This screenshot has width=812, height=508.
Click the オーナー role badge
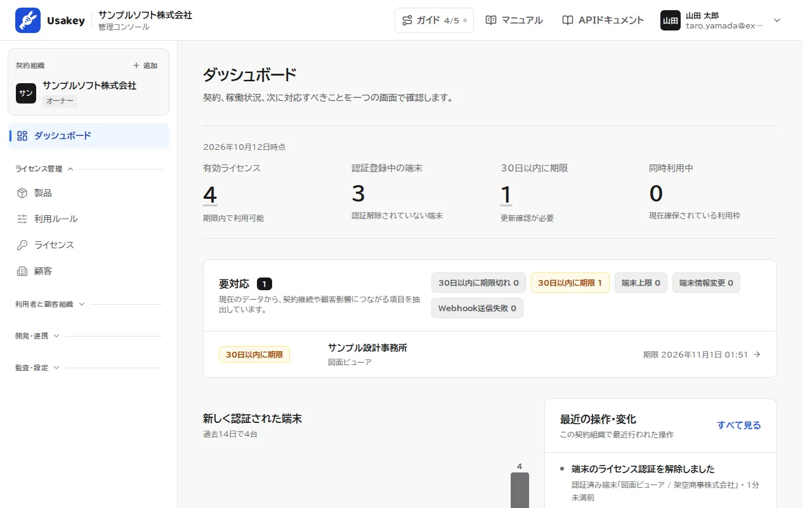click(x=60, y=101)
